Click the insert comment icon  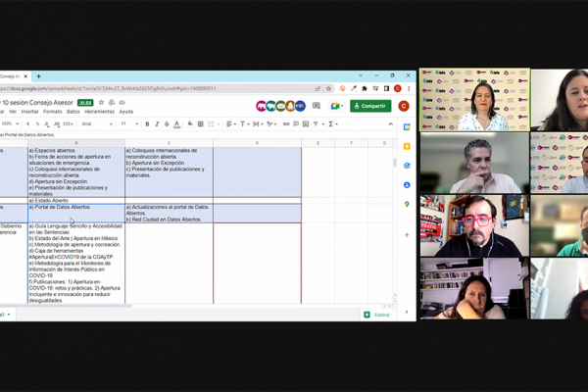(x=296, y=123)
